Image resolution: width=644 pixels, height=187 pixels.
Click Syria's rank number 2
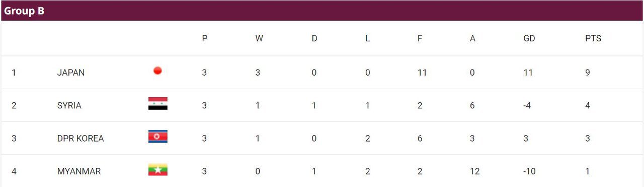(x=14, y=106)
